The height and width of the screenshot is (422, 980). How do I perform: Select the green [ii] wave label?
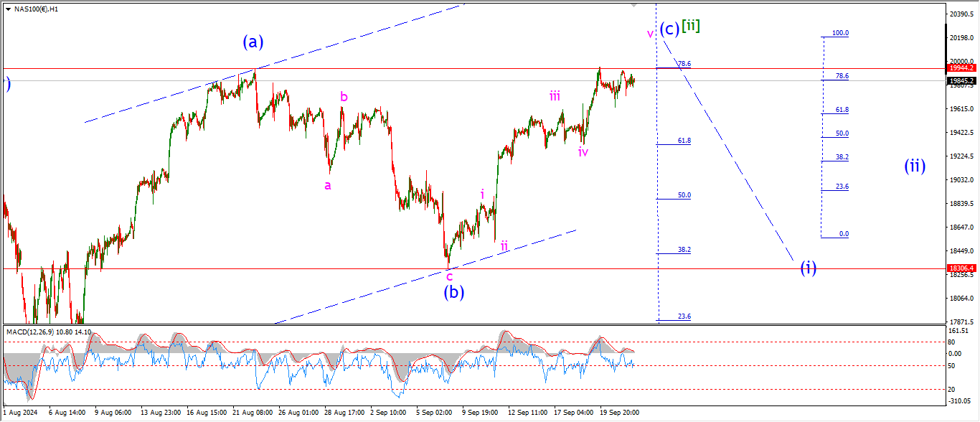click(x=691, y=27)
